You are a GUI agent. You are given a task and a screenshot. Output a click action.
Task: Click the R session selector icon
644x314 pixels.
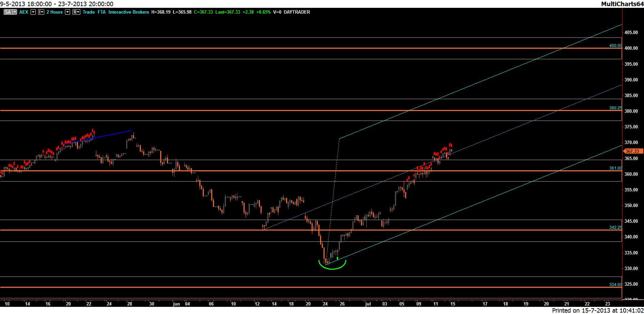(x=76, y=12)
